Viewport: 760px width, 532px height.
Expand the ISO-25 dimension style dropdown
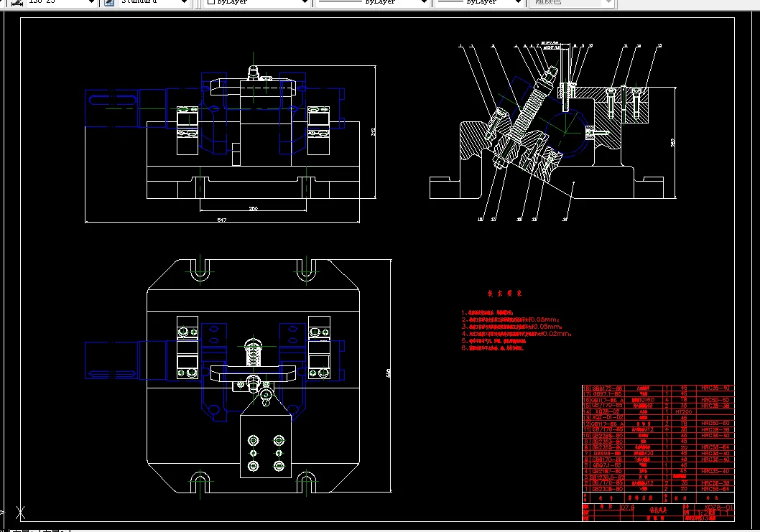click(91, 2)
